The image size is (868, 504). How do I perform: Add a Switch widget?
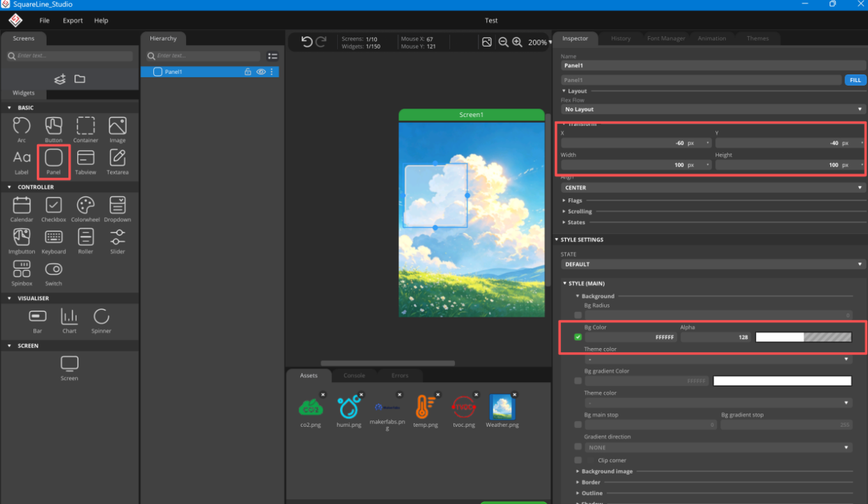pos(54,273)
